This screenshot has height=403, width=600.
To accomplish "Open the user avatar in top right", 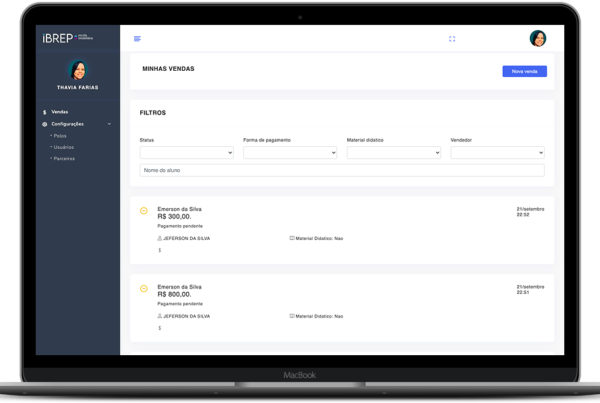I will coord(538,38).
